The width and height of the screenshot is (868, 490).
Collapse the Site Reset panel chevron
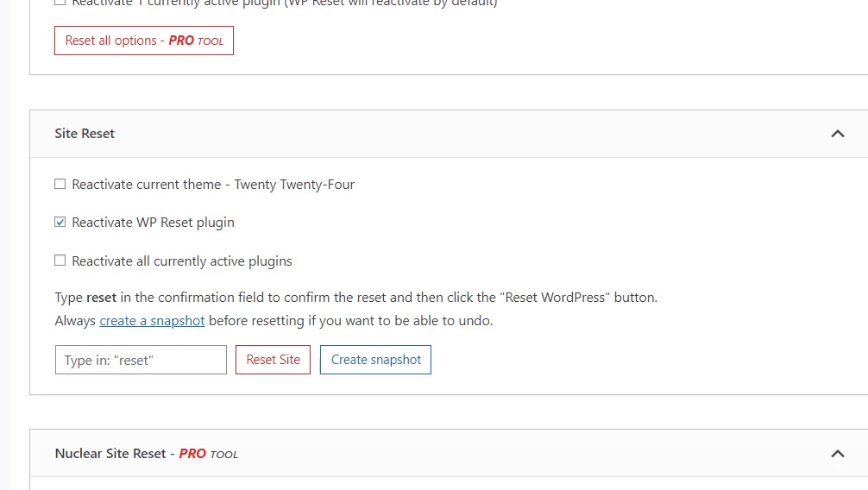click(838, 134)
